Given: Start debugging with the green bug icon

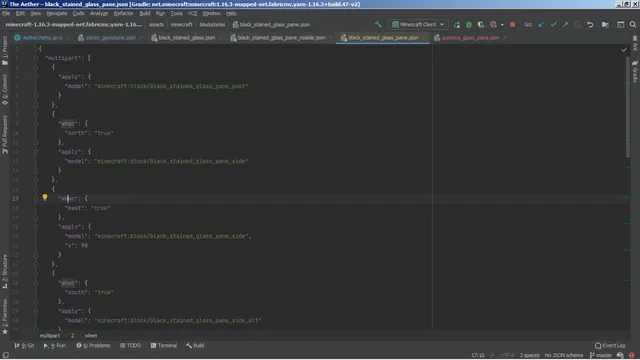Looking at the screenshot, I should point(469,24).
